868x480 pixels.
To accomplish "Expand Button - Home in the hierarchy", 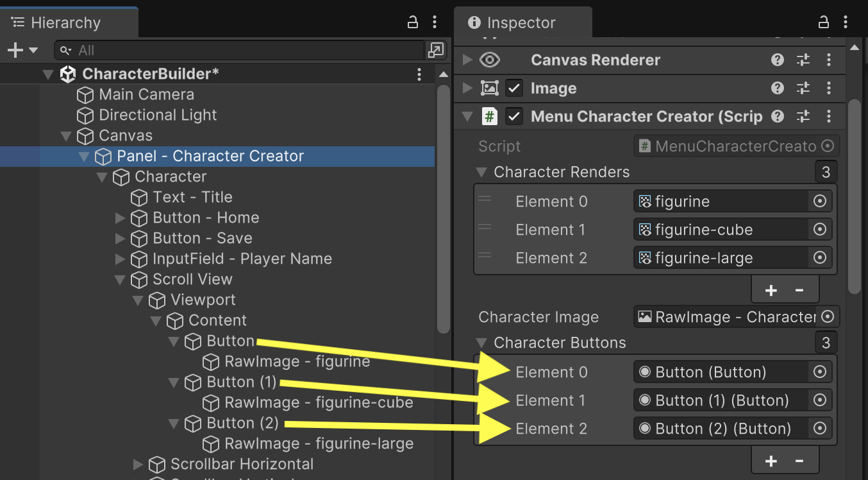I will point(120,218).
